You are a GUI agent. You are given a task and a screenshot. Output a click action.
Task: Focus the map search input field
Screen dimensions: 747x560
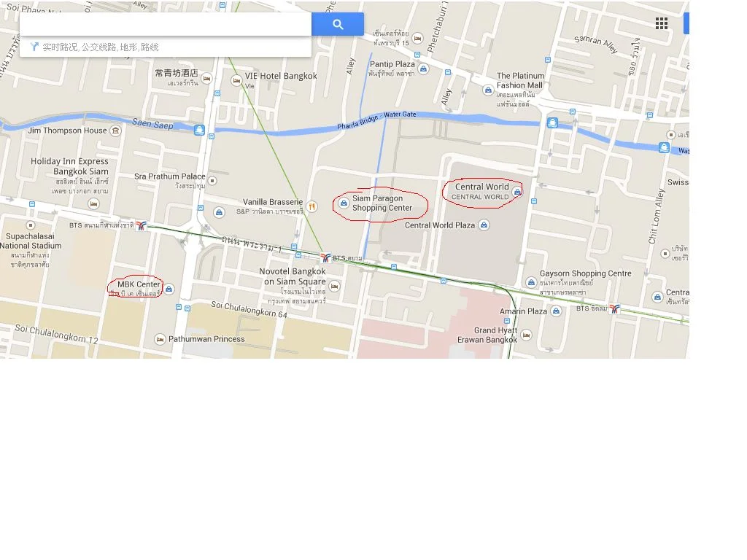coord(166,24)
